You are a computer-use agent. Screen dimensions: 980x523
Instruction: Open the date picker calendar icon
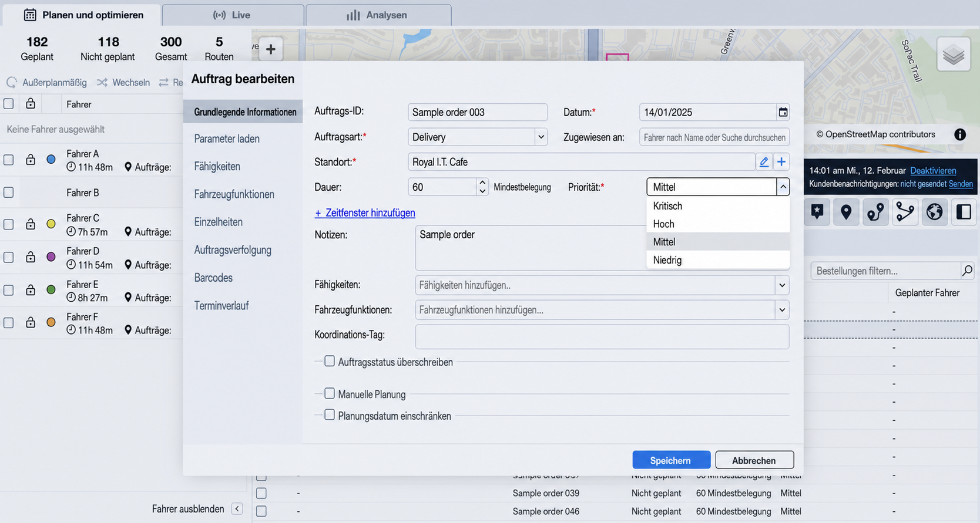coord(783,112)
